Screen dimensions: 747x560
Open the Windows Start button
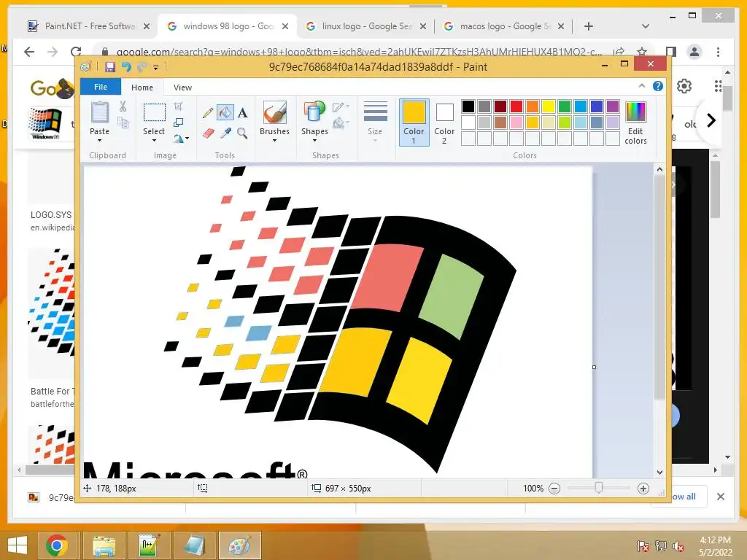(18, 545)
